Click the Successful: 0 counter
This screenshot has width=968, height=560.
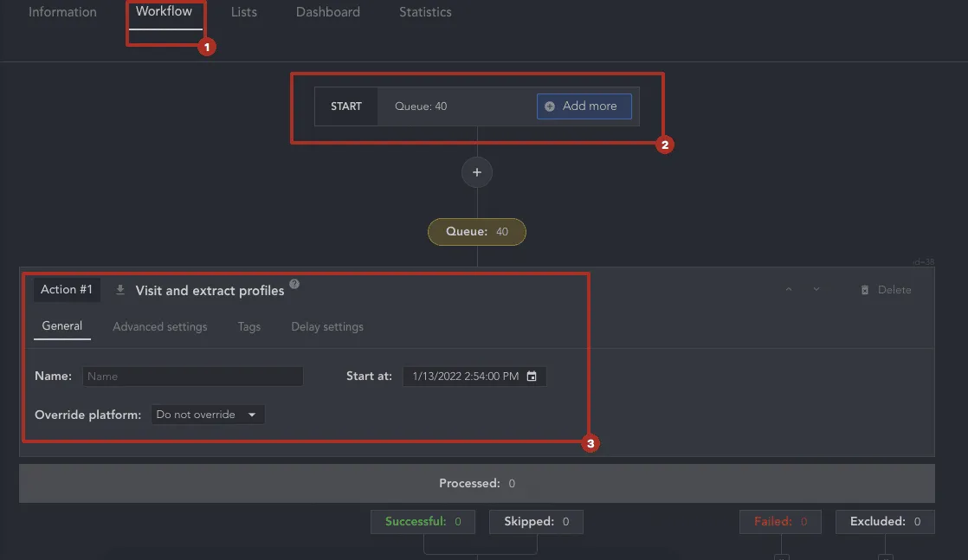[423, 522]
